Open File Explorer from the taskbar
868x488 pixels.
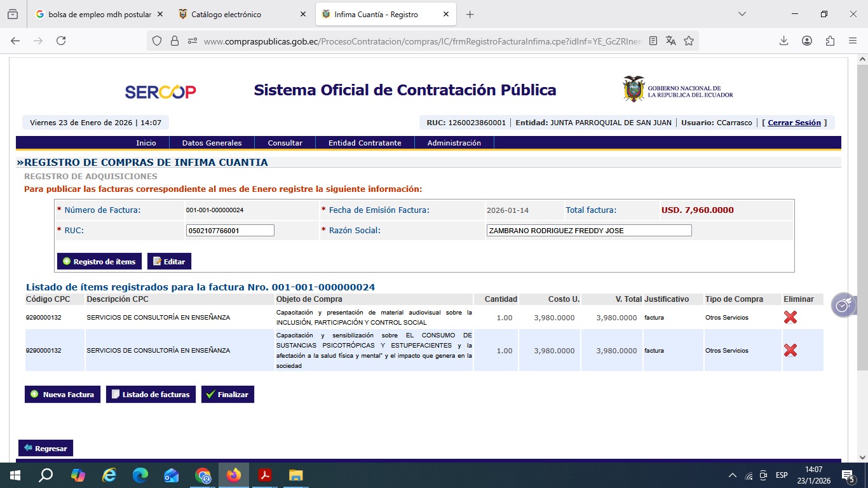295,475
